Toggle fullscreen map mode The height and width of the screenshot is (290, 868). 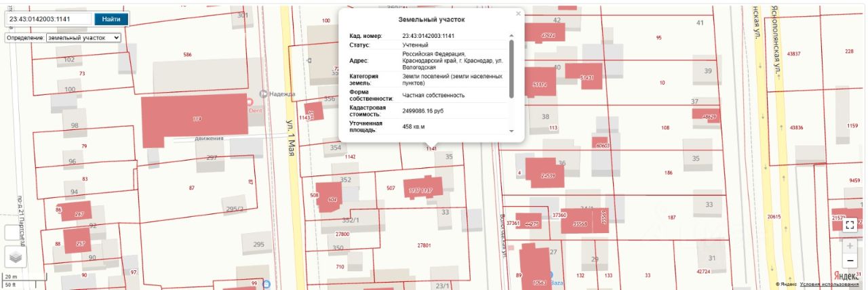850,226
